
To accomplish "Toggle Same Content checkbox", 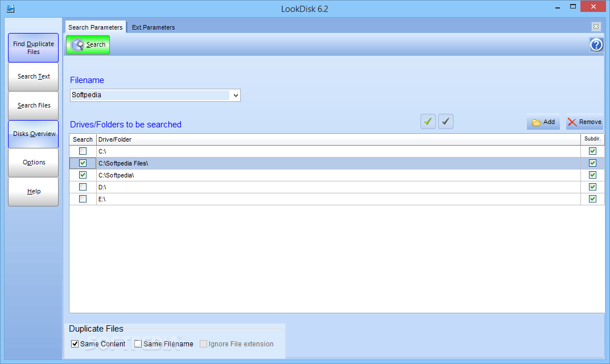I will click(x=75, y=344).
